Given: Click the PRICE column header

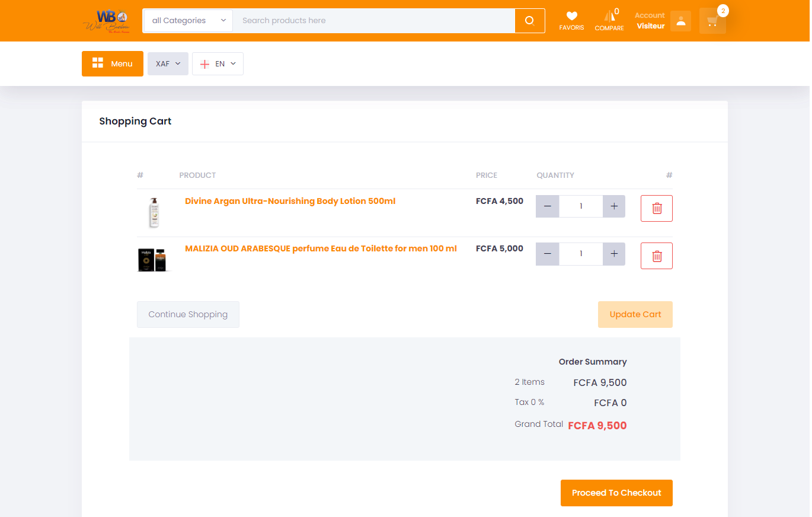Looking at the screenshot, I should point(487,175).
